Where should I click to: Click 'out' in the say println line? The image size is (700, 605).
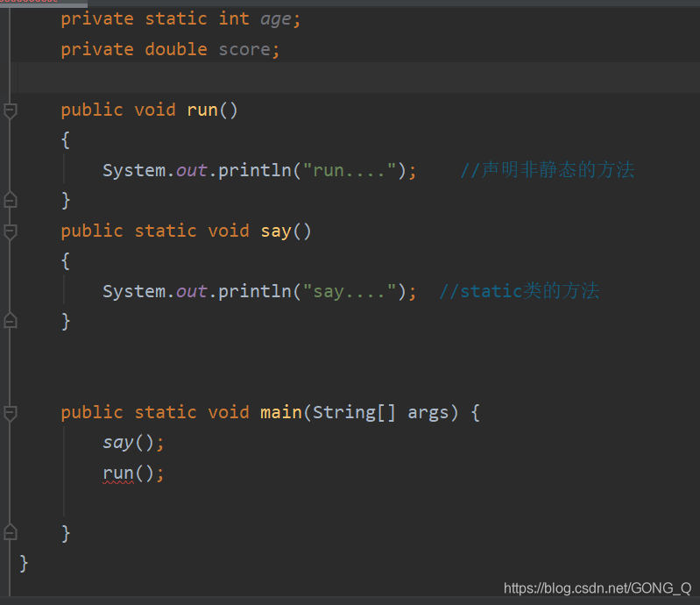(192, 291)
